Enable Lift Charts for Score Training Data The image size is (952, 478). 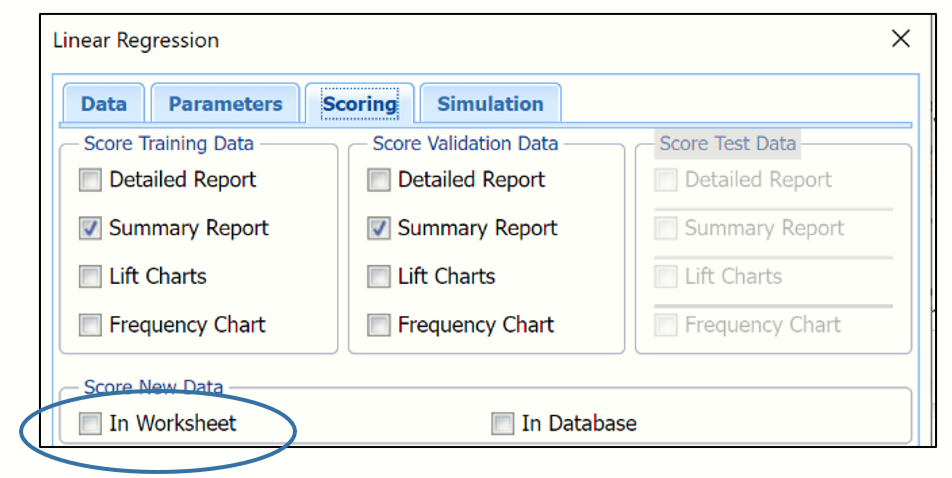pyautogui.click(x=91, y=277)
